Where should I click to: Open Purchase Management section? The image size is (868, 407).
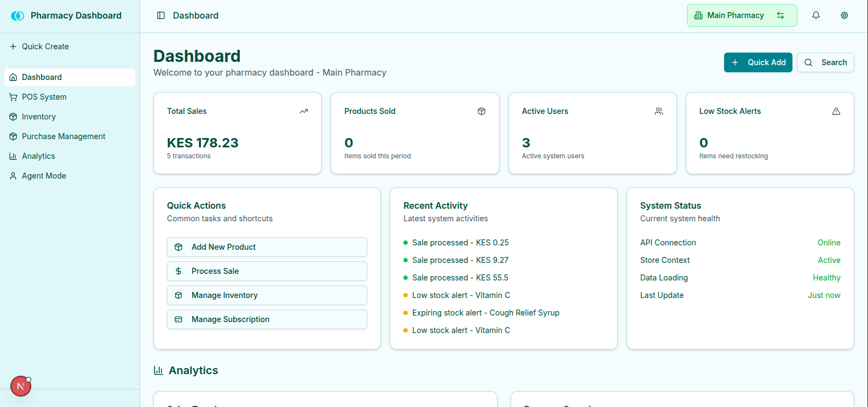tap(63, 136)
